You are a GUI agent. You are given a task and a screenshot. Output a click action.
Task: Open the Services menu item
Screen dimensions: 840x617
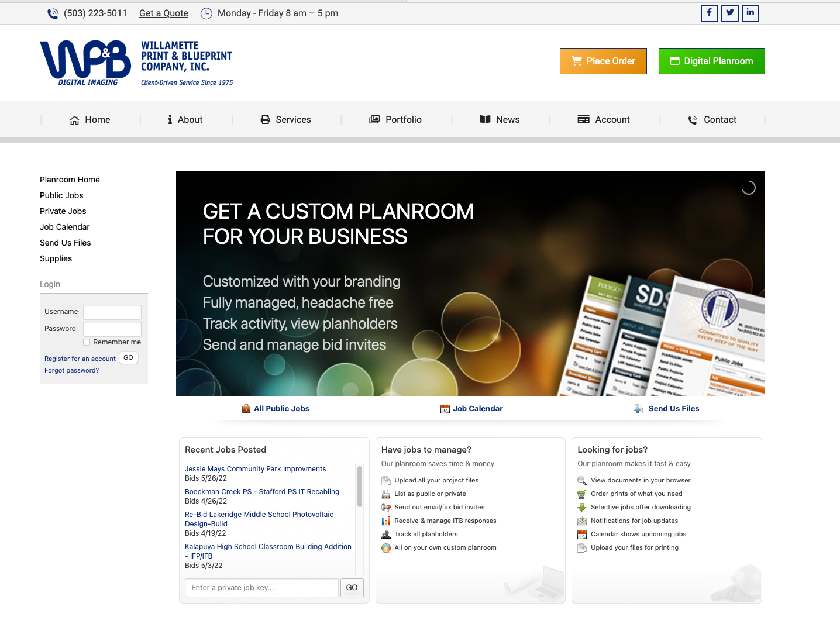tap(285, 120)
